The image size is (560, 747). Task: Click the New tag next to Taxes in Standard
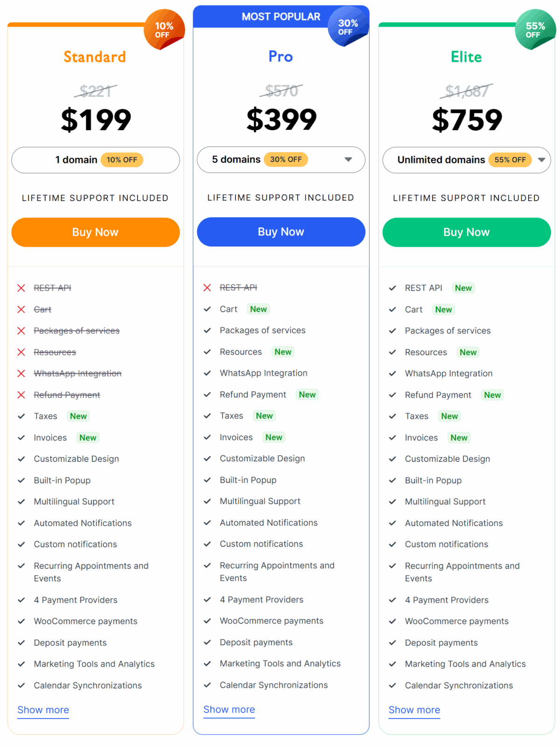[x=78, y=416]
